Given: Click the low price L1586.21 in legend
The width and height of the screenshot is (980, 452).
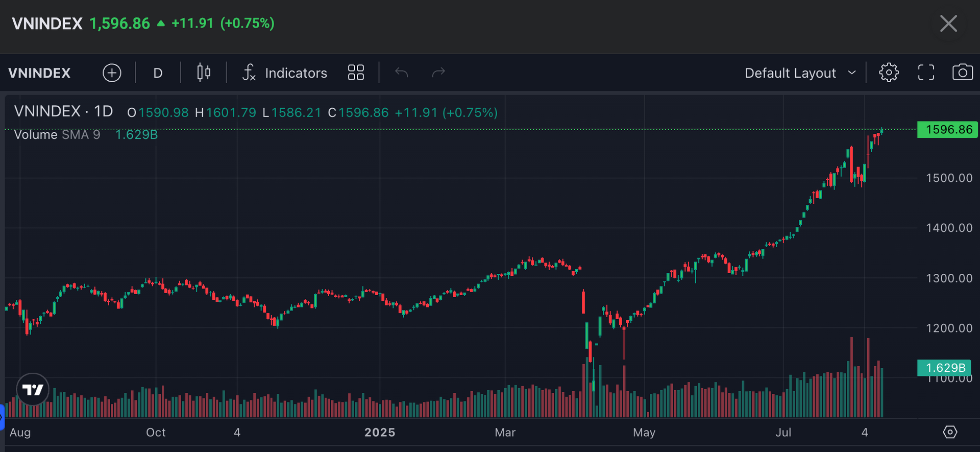Looking at the screenshot, I should (291, 113).
